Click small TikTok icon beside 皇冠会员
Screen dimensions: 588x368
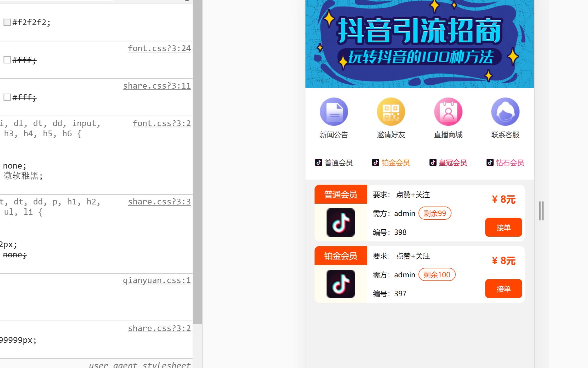point(433,163)
